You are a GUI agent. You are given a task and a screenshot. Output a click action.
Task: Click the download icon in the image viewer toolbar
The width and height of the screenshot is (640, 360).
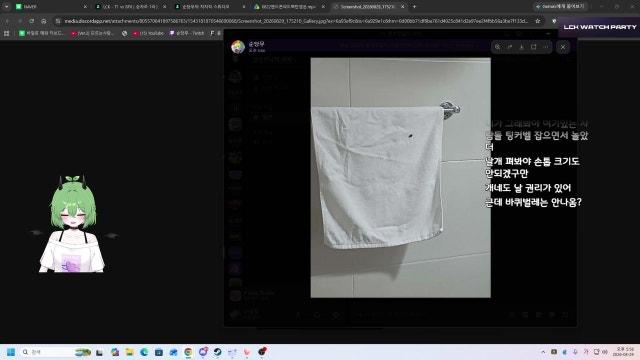click(x=522, y=47)
